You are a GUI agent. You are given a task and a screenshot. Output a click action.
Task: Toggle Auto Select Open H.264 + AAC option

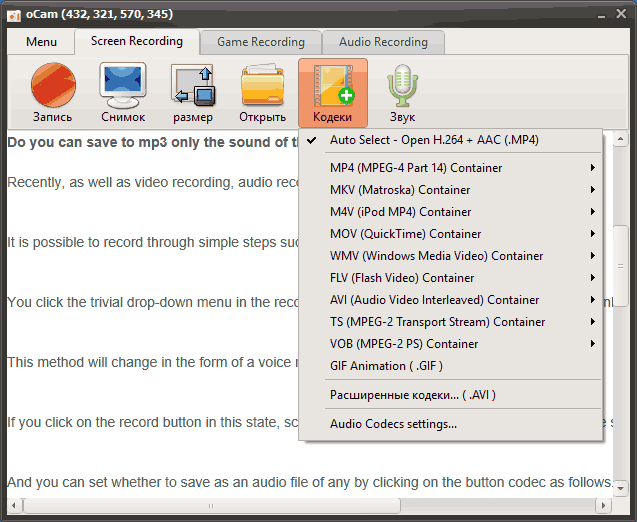450,140
